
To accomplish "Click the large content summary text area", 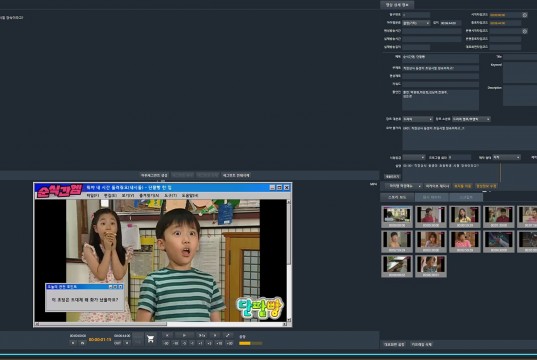I will [x=470, y=138].
